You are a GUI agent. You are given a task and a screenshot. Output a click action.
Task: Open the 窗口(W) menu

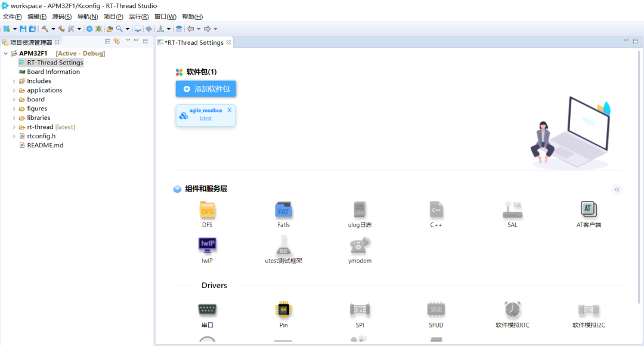click(x=165, y=17)
